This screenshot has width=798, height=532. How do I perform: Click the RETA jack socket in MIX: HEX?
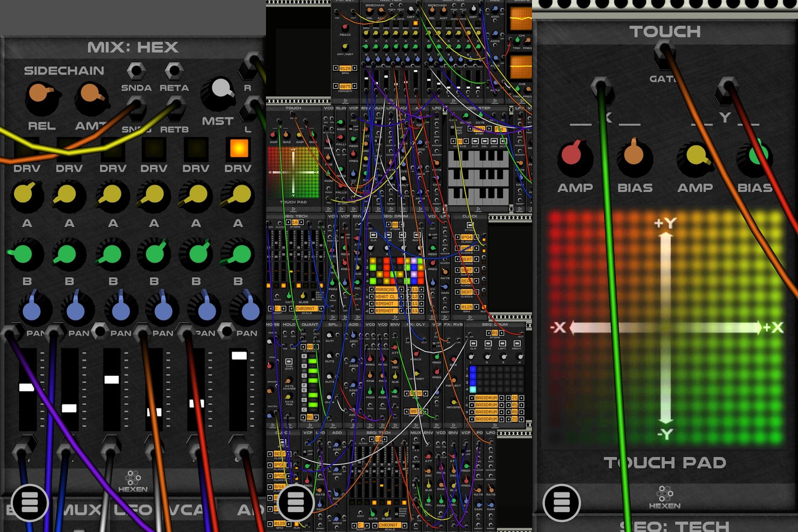click(x=174, y=71)
